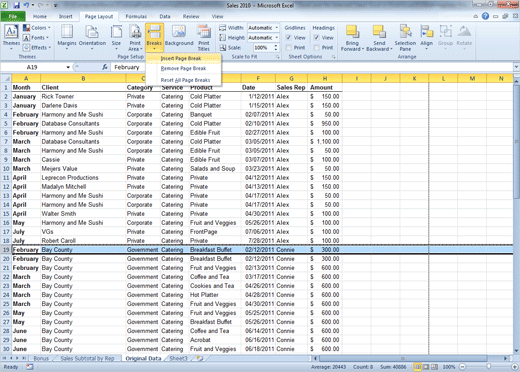Click the Save icon in Quick Access toolbar
This screenshot has width=520, height=372.
point(16,5)
